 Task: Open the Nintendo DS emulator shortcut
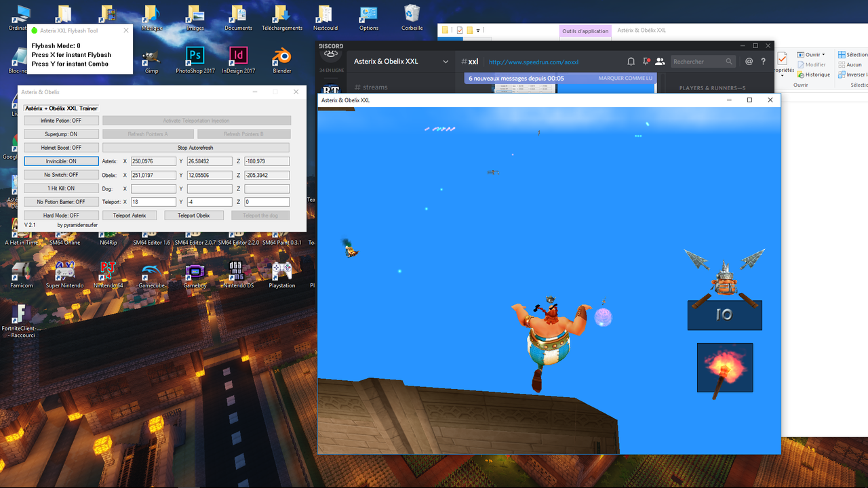pos(238,275)
